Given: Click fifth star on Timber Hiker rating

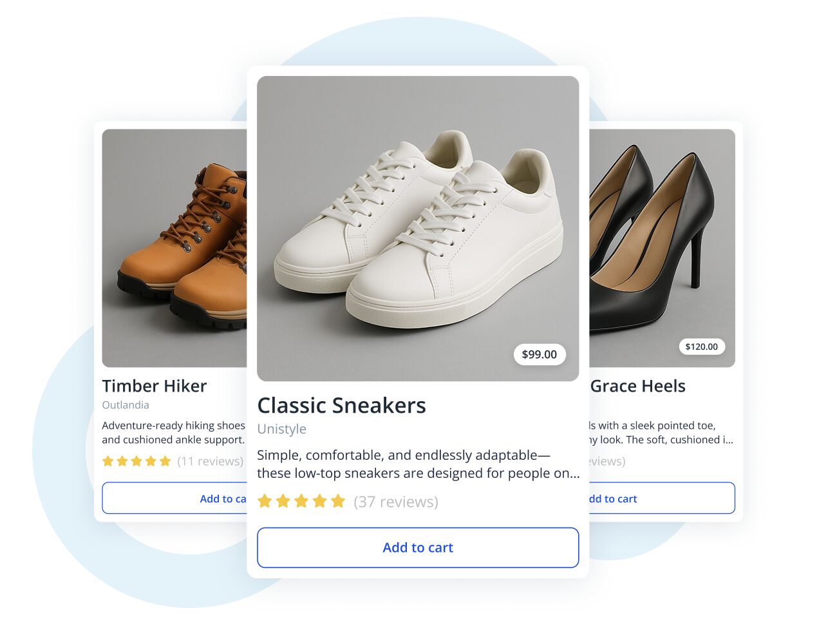Looking at the screenshot, I should tap(165, 461).
